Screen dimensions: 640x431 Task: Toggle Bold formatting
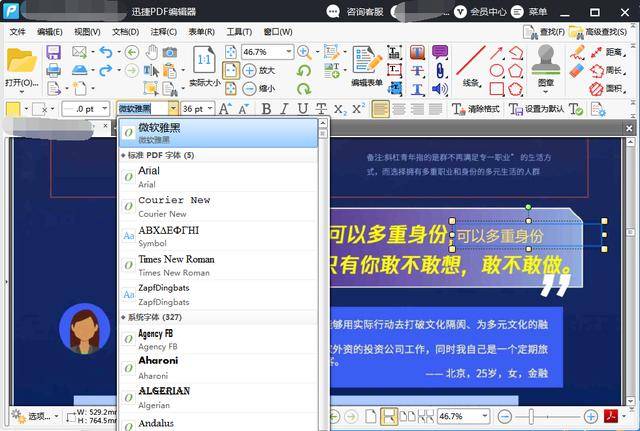266,109
